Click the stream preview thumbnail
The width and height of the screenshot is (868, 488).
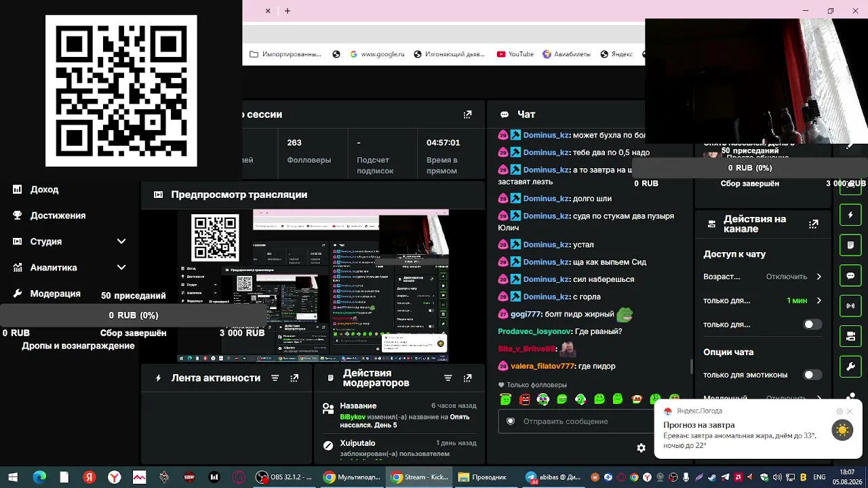[313, 285]
